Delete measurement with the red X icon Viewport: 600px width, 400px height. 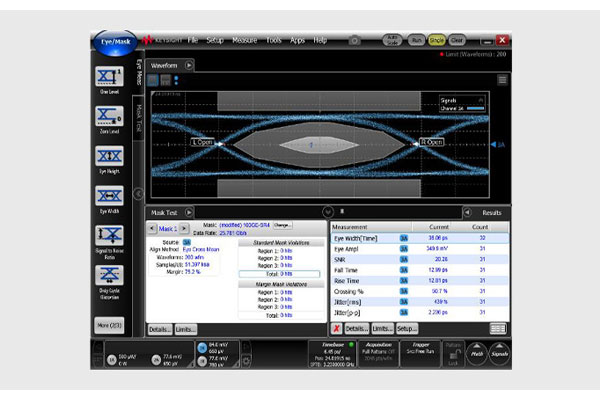336,328
